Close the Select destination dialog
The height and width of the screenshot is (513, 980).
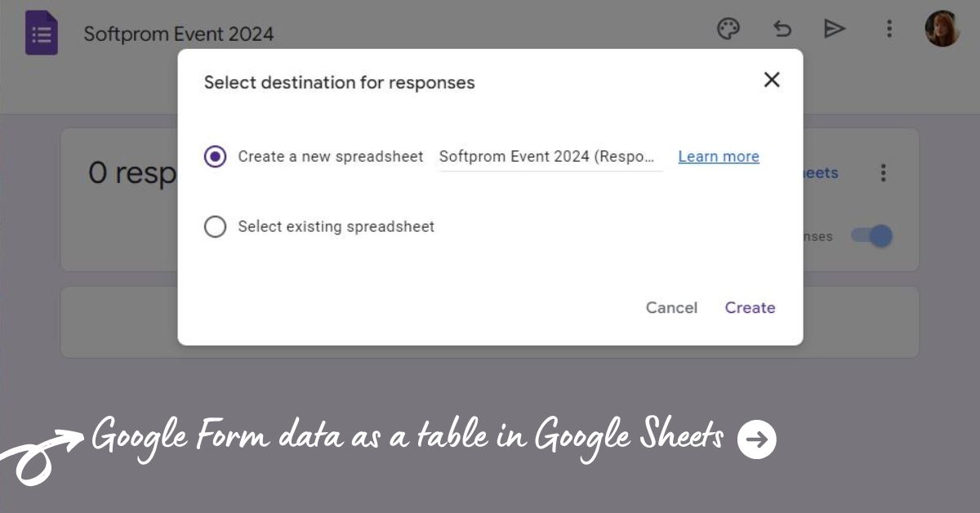(x=771, y=80)
